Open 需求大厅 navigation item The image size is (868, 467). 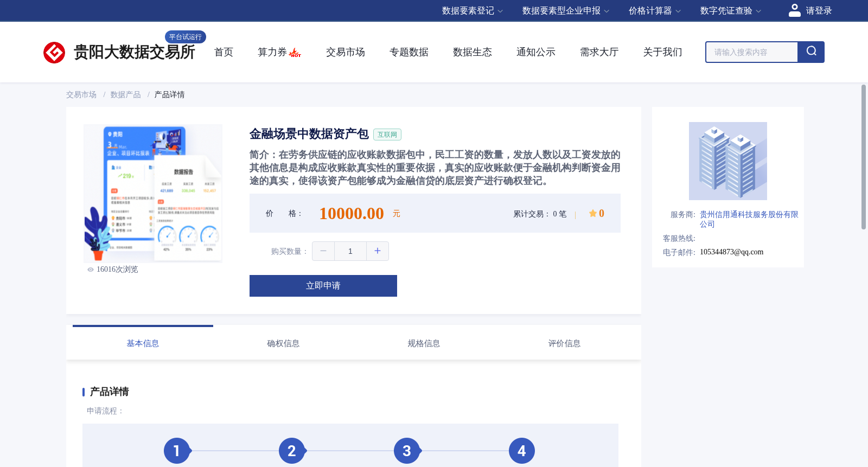(x=599, y=52)
